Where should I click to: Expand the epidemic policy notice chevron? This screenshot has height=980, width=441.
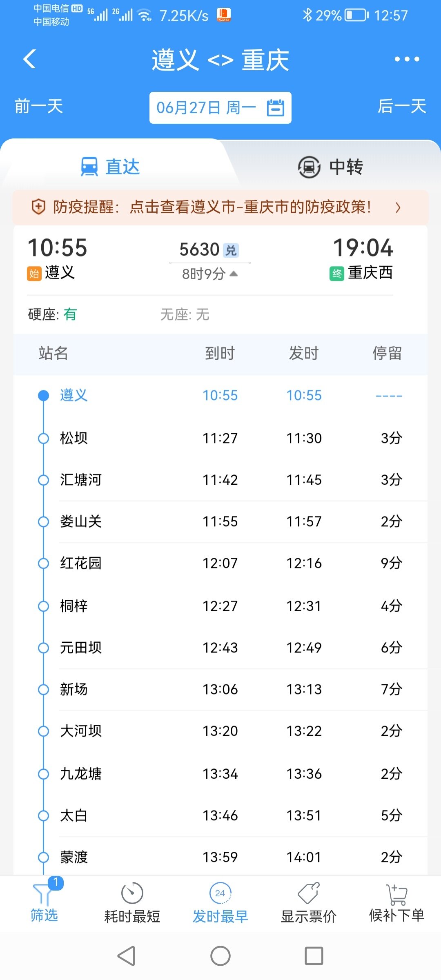point(398,207)
